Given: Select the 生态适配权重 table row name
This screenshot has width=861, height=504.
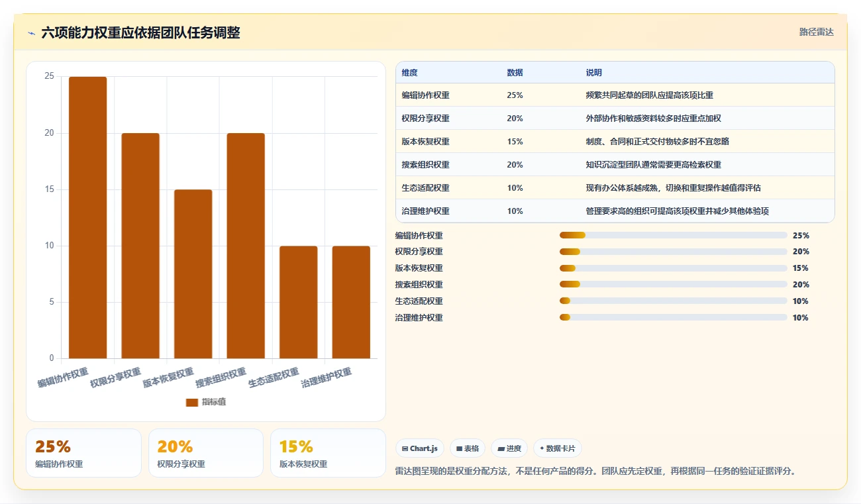Looking at the screenshot, I should point(425,188).
